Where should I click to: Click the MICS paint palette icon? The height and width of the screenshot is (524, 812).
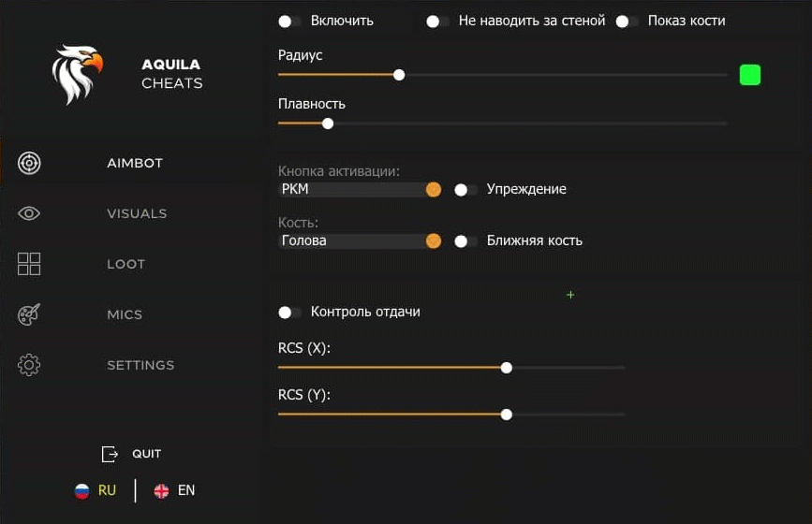tap(29, 314)
